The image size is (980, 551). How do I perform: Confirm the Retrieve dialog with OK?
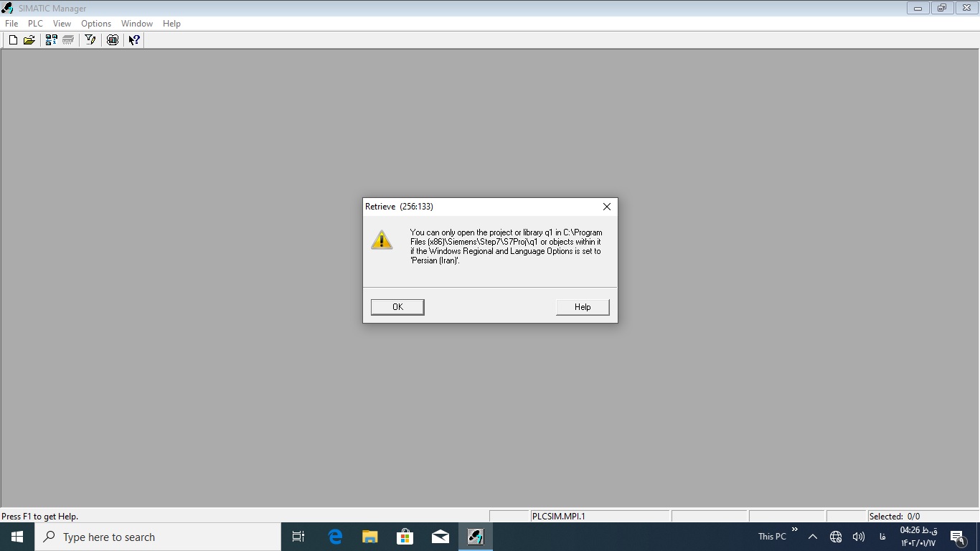coord(397,307)
